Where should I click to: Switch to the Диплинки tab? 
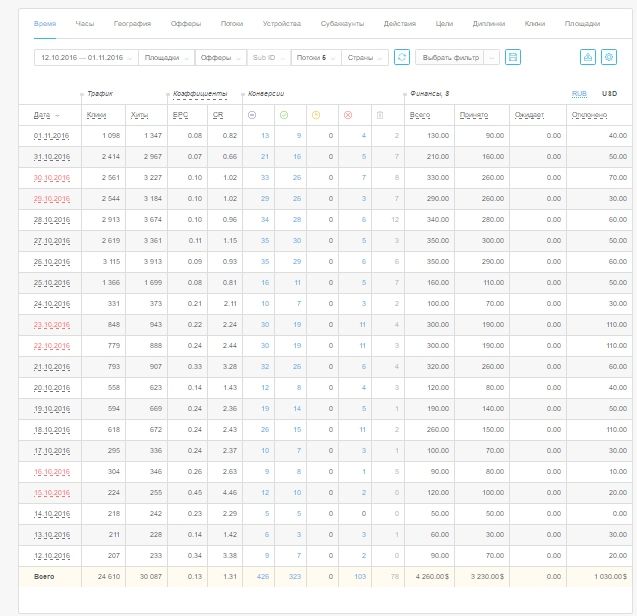(x=489, y=24)
